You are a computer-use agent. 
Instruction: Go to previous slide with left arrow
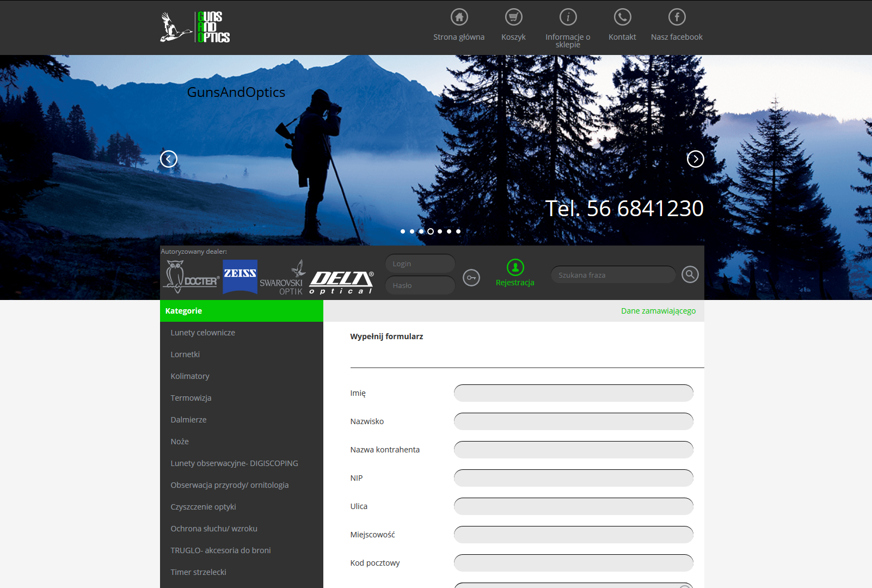(169, 159)
